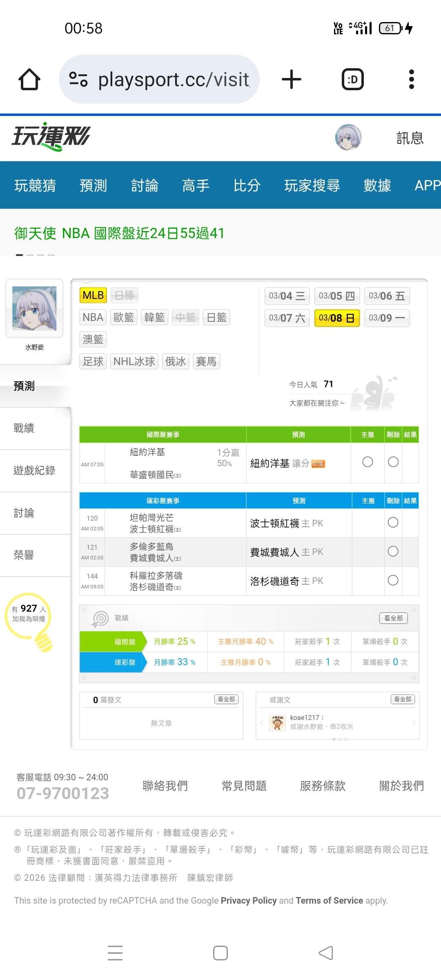The image size is (441, 980).
Task: Select NHL冰球 league tab
Action: tap(134, 361)
